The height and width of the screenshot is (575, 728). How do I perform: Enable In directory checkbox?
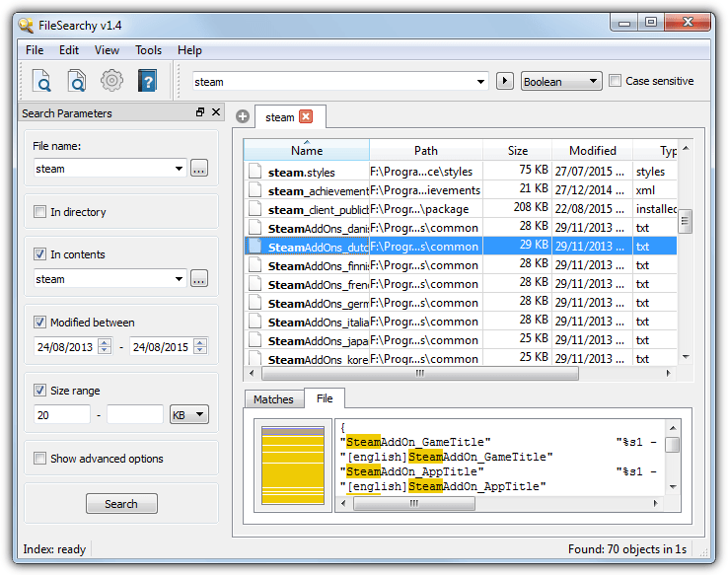pos(39,212)
